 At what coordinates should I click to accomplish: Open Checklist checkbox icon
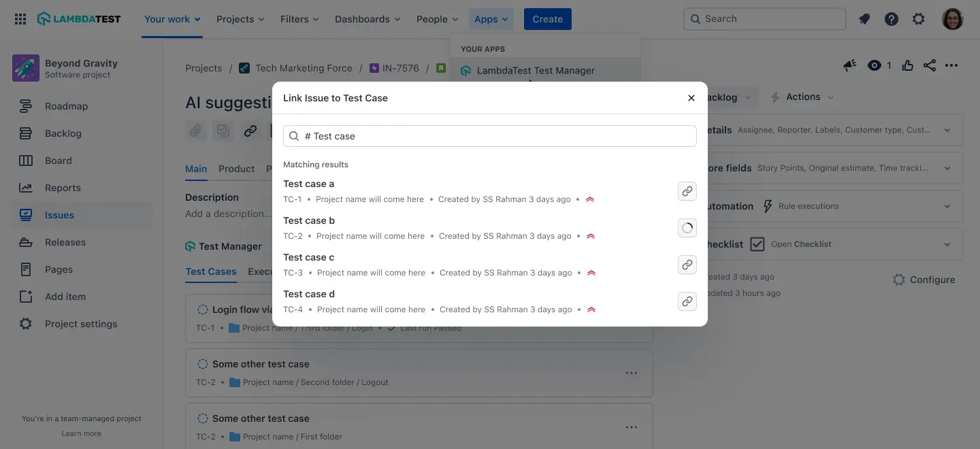coord(757,244)
